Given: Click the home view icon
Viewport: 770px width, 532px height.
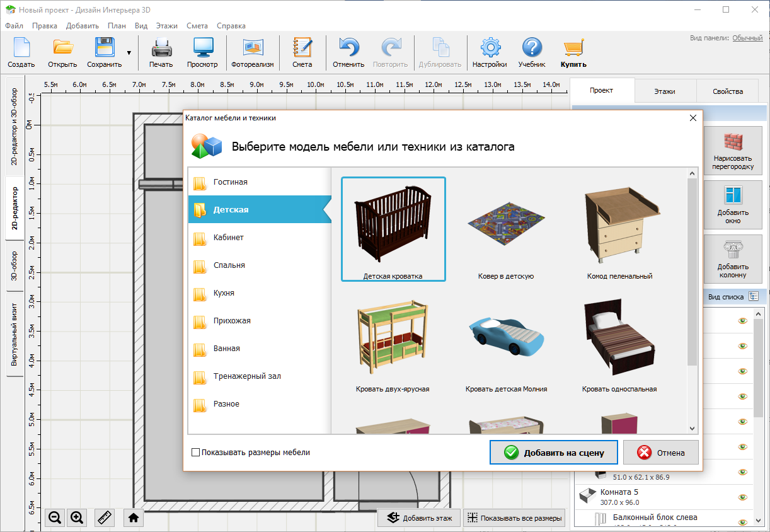Looking at the screenshot, I should [x=134, y=518].
